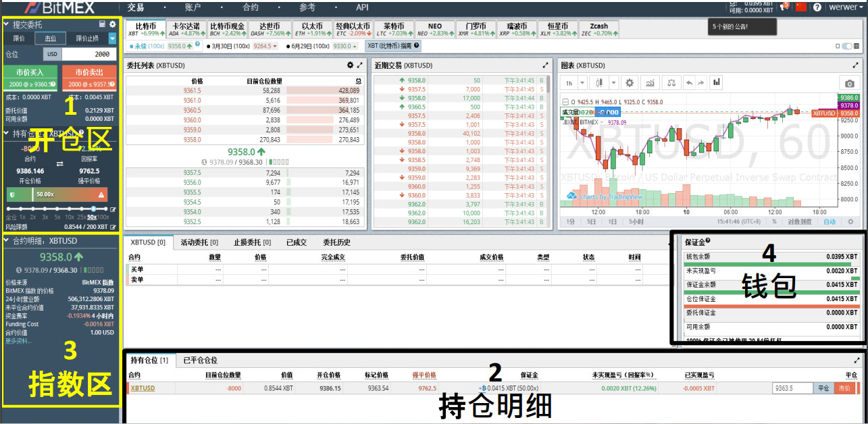The height and width of the screenshot is (424, 868).
Task: Click the bar chart icon in the chart toolbar
Action: coord(716,82)
